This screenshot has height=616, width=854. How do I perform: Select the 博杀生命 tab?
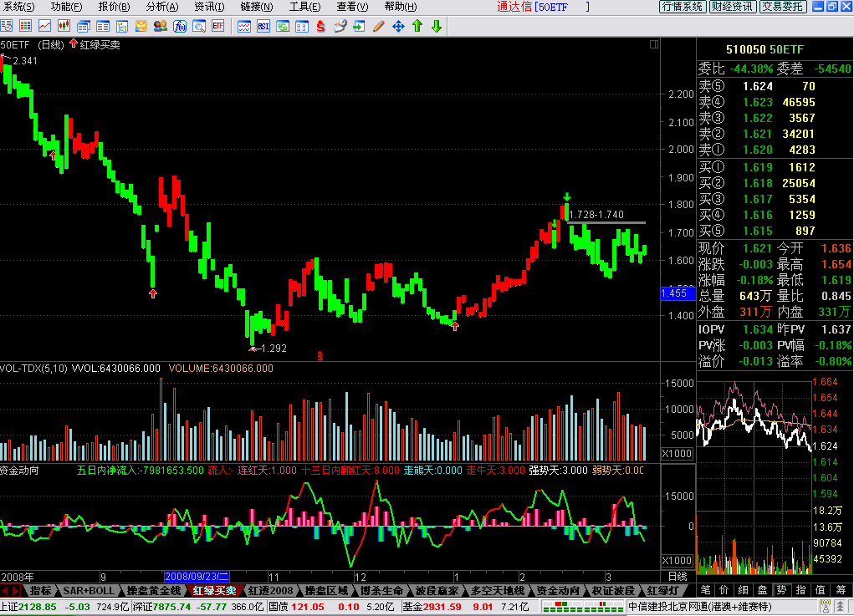381,590
